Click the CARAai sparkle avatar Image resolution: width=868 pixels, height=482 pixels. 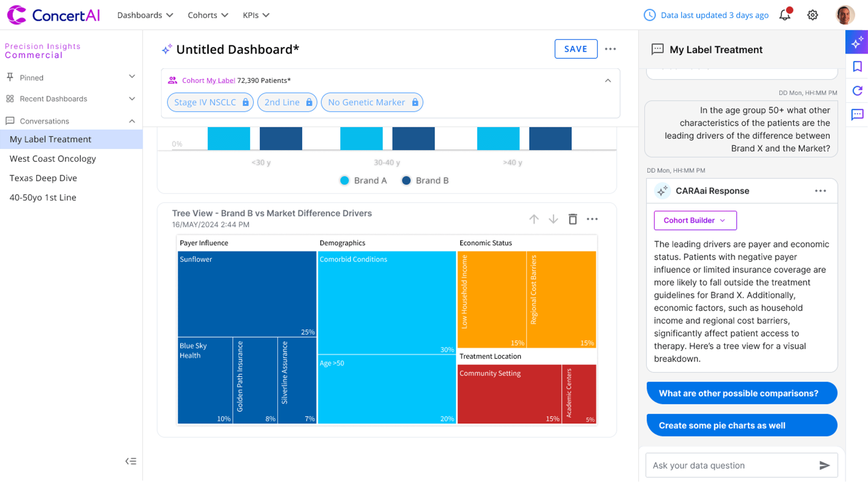[x=662, y=191]
